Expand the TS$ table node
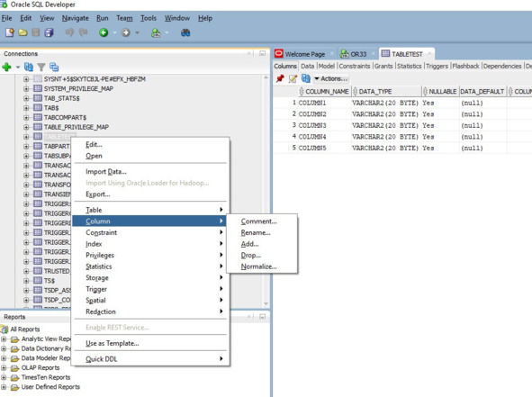The image size is (532, 397). click(26, 281)
